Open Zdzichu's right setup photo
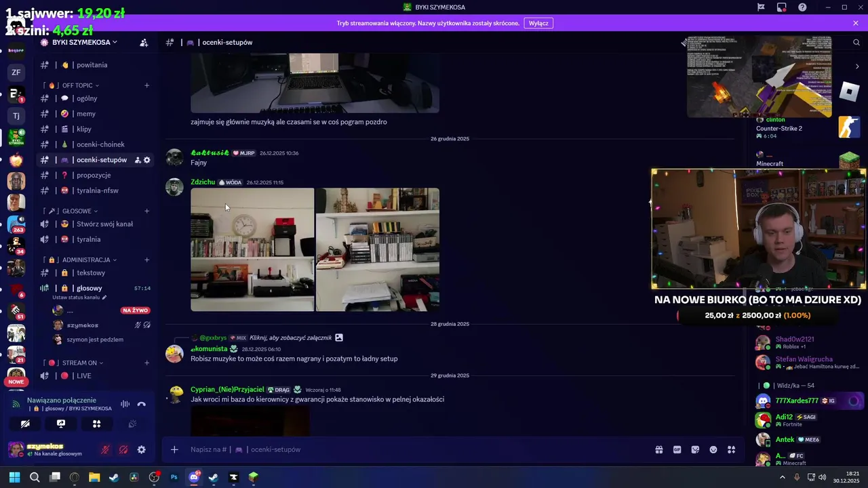This screenshot has width=868, height=488. (x=378, y=249)
